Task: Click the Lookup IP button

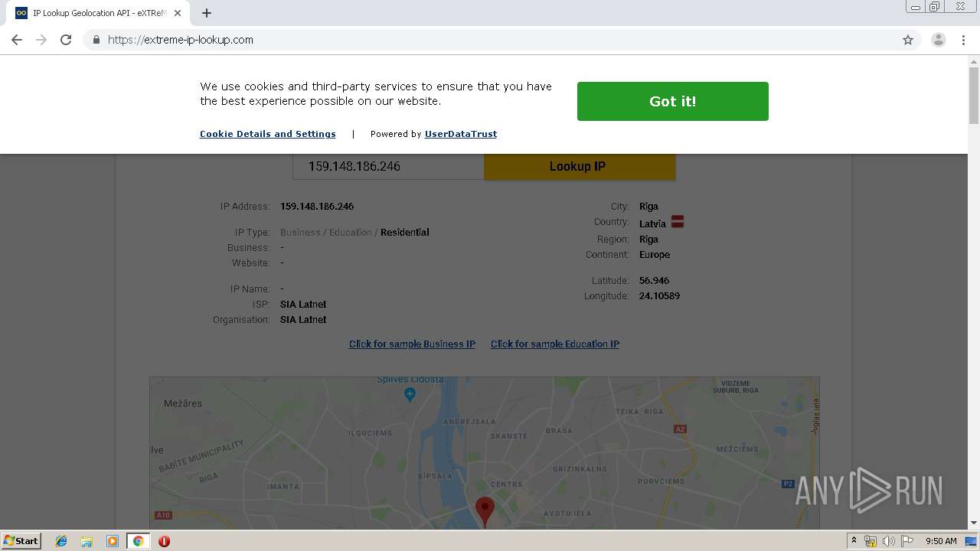Action: [x=580, y=166]
